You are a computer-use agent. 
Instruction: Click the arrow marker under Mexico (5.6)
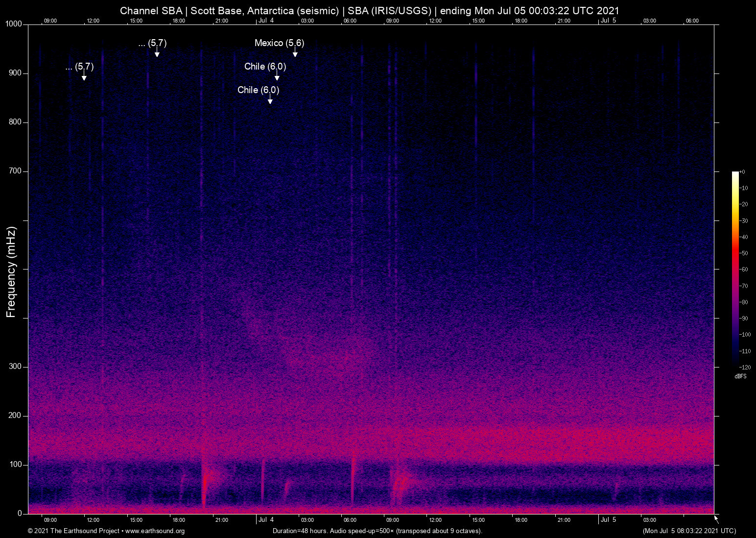point(295,54)
